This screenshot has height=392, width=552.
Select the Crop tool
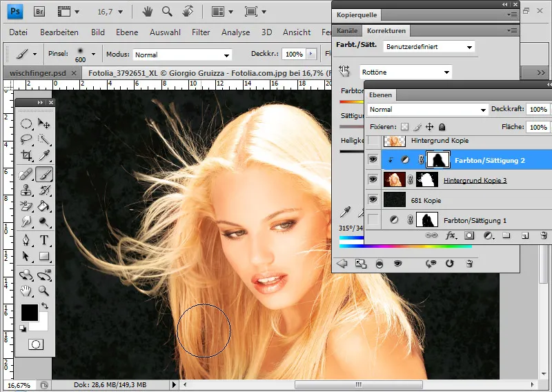pos(26,157)
